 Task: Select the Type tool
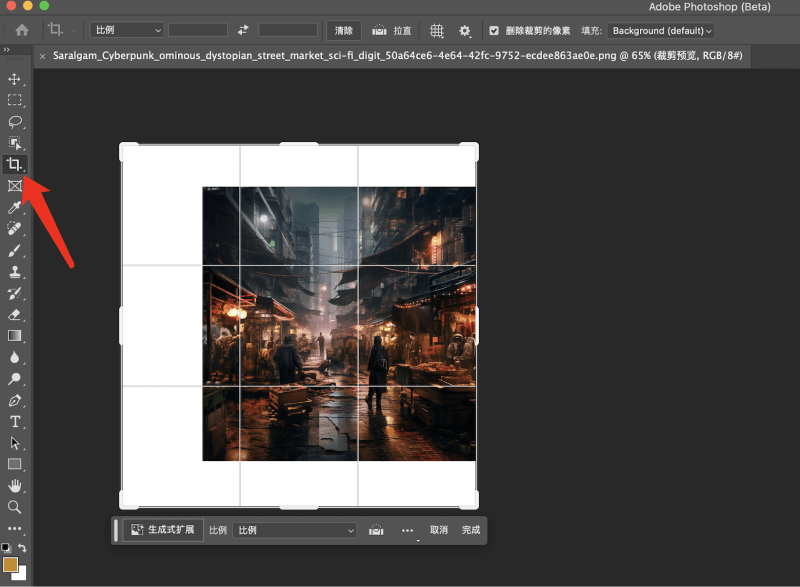[x=14, y=421]
